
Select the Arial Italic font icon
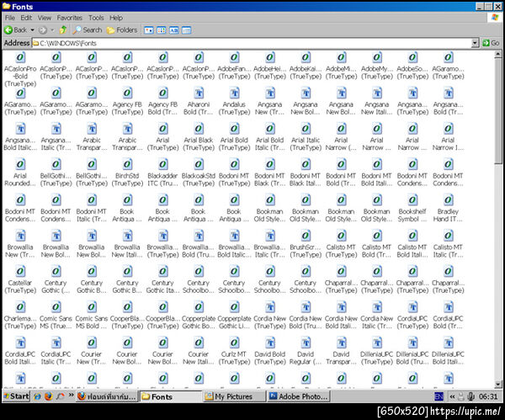[x=306, y=129]
